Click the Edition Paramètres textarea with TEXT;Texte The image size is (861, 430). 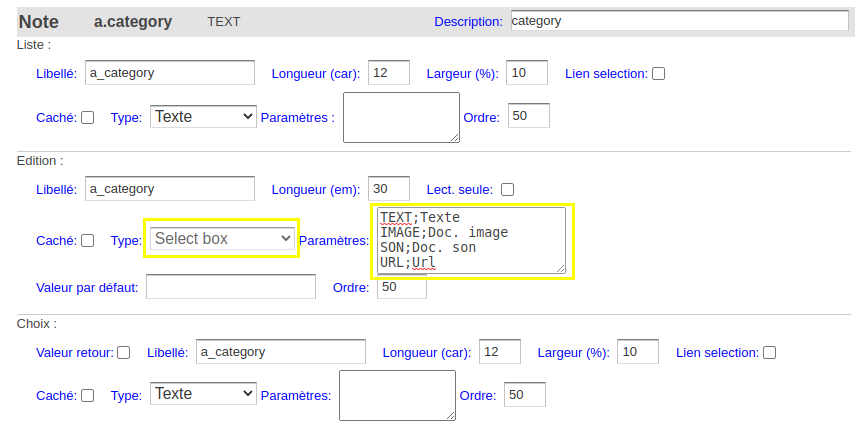[x=472, y=241]
